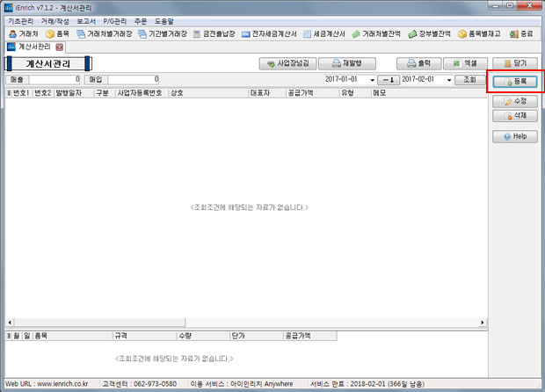The image size is (545, 392).
Task: Click the 품목 toolbar icon
Action: pyautogui.click(x=57, y=33)
